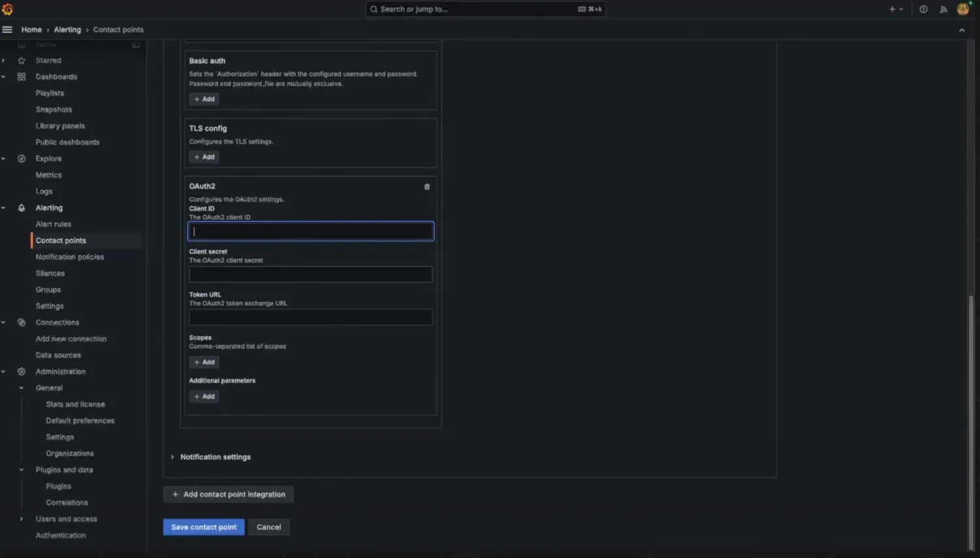Select Contact points in the sidebar
Viewport: 980px width, 558px height.
(x=61, y=240)
